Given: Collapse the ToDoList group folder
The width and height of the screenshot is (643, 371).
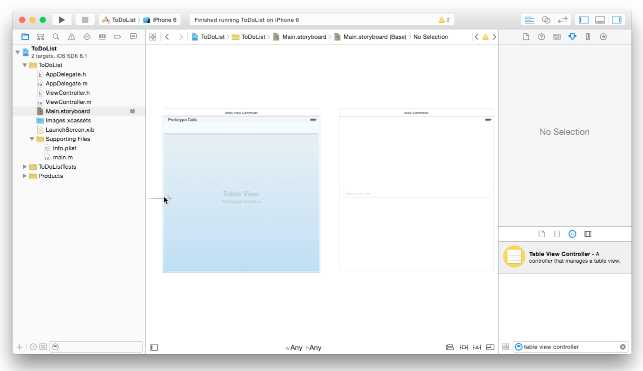Looking at the screenshot, I should [25, 65].
